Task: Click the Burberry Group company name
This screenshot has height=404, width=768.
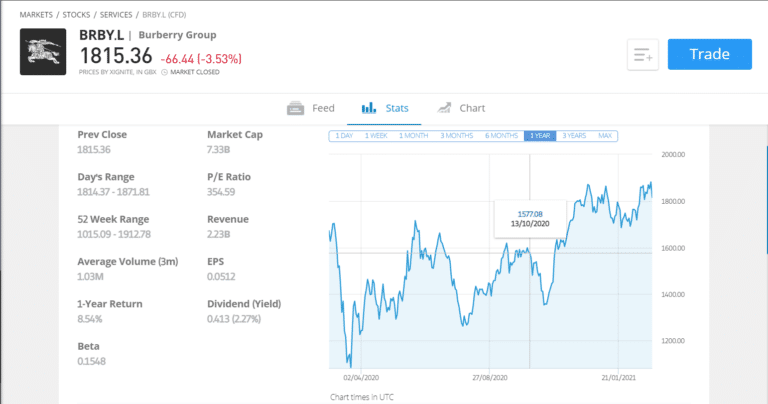Action: pos(177,35)
